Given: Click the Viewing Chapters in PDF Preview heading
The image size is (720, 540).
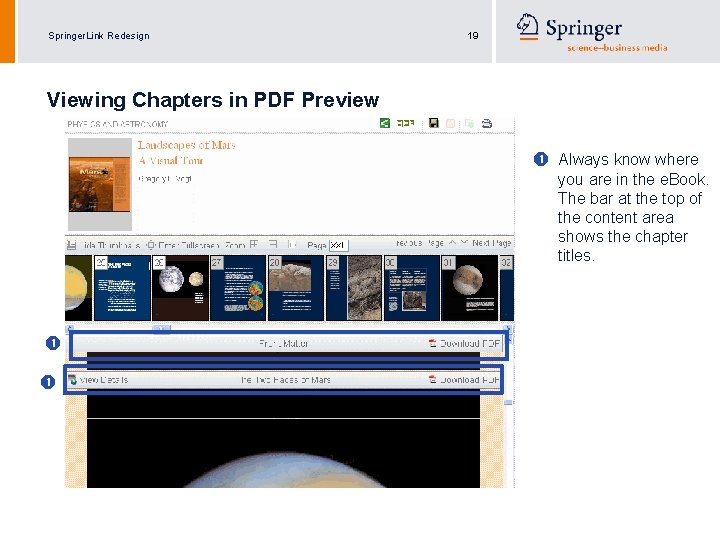Looking at the screenshot, I should (x=213, y=100).
